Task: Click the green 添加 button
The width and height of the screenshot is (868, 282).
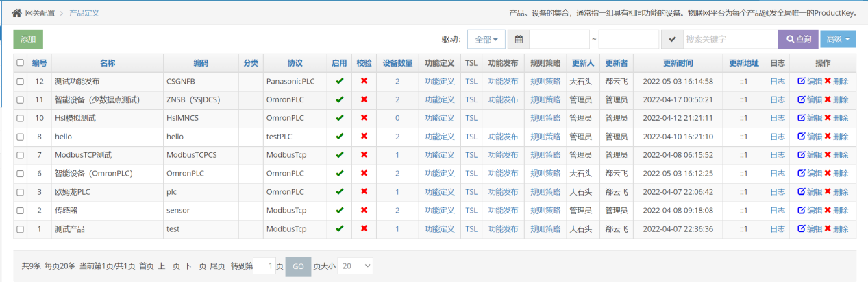Action: click(28, 39)
